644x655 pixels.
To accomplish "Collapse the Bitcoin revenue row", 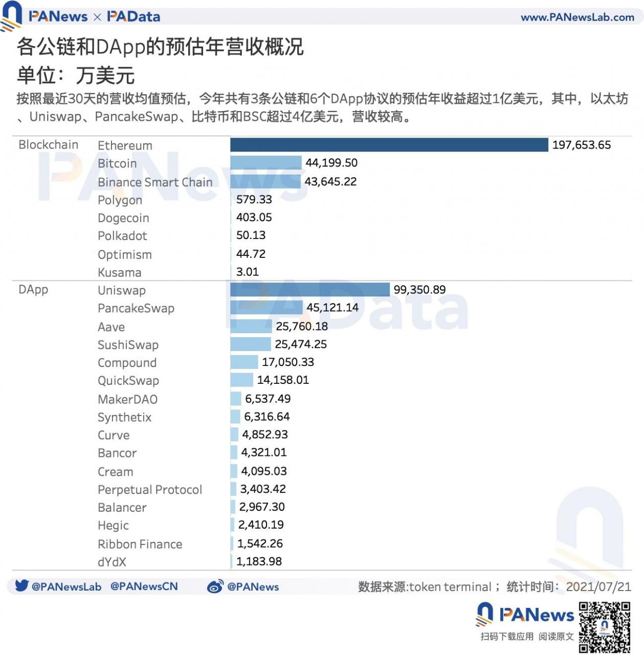I will pos(117,163).
